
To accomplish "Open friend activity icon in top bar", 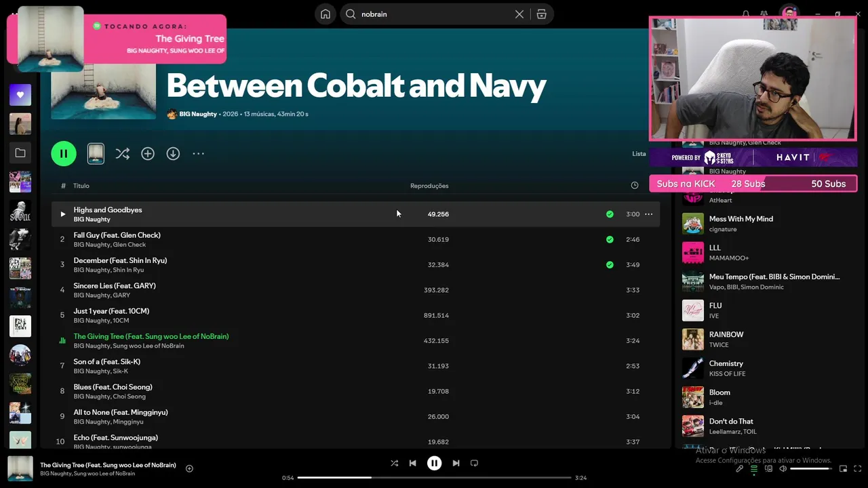I will coord(764,14).
